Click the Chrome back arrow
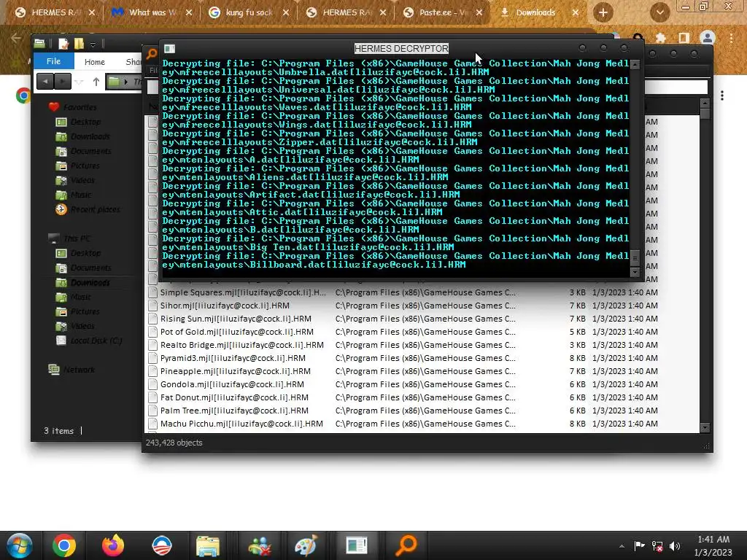 (x=16, y=38)
